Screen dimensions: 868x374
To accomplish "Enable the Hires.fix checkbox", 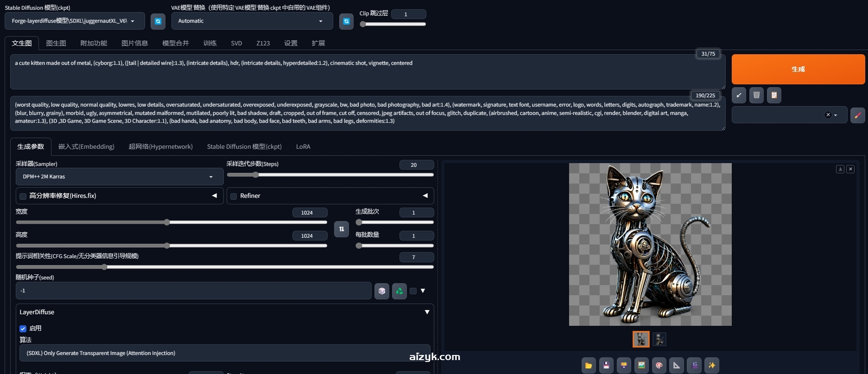I will point(23,196).
